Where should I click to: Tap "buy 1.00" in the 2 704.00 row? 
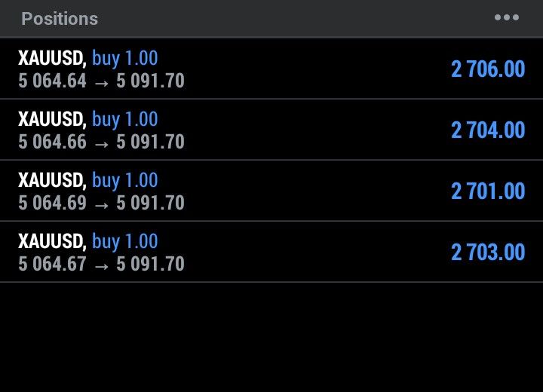click(x=125, y=119)
